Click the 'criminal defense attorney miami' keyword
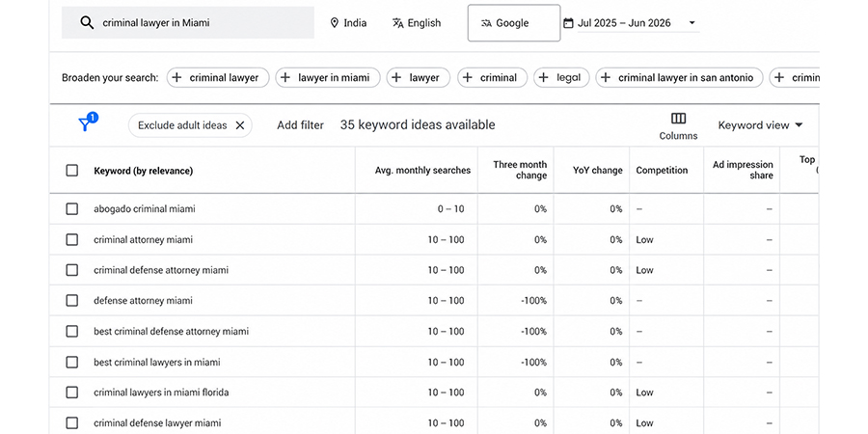The width and height of the screenshot is (868, 434). click(x=161, y=270)
